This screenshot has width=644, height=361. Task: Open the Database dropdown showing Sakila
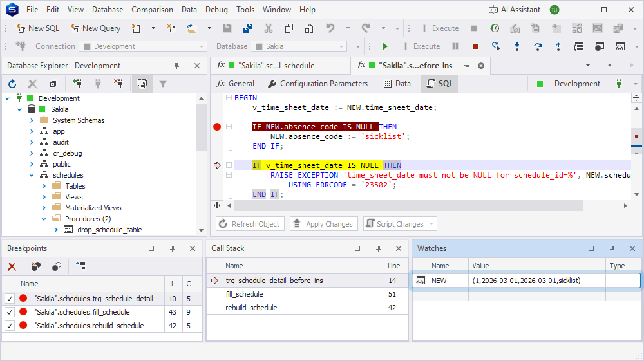pyautogui.click(x=299, y=46)
